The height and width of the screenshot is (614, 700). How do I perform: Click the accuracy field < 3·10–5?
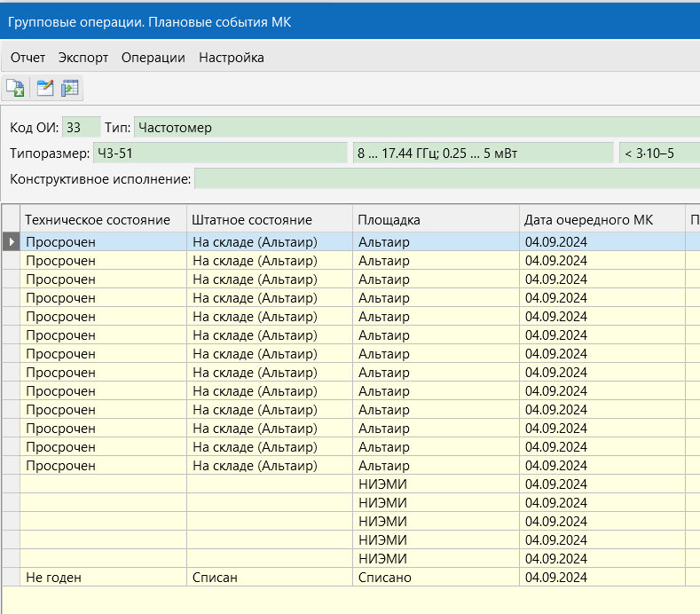(659, 153)
